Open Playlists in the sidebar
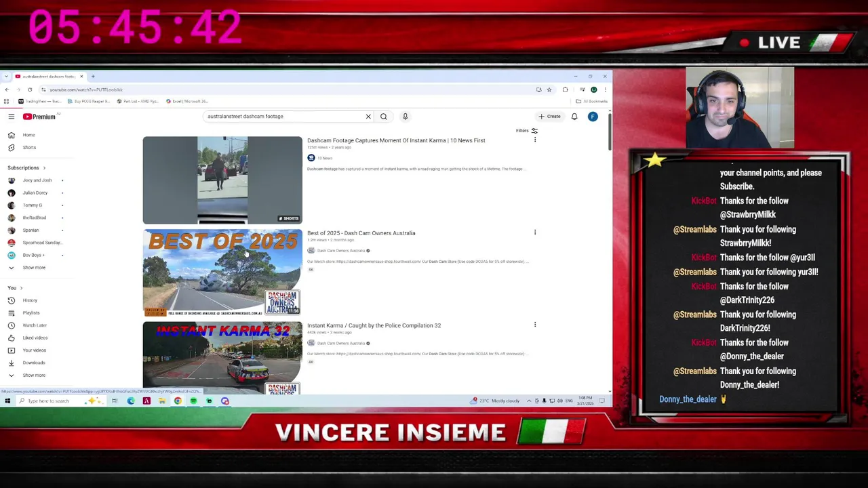868x488 pixels. tap(24, 312)
